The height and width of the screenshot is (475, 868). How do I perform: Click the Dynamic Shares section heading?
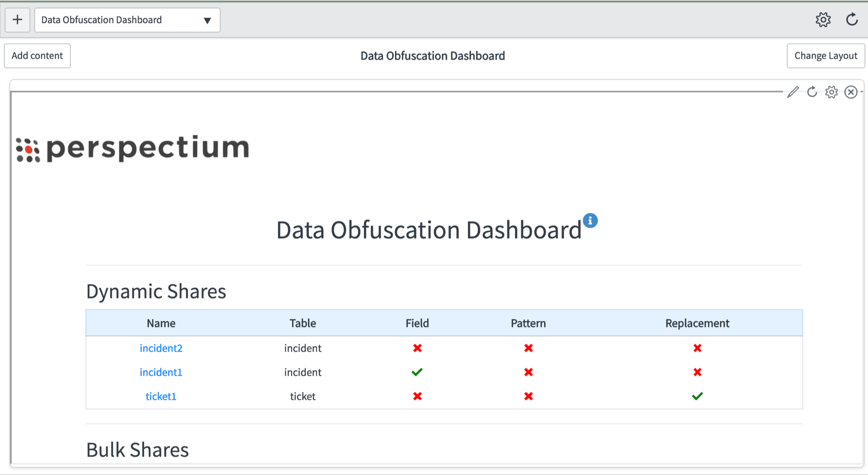156,291
